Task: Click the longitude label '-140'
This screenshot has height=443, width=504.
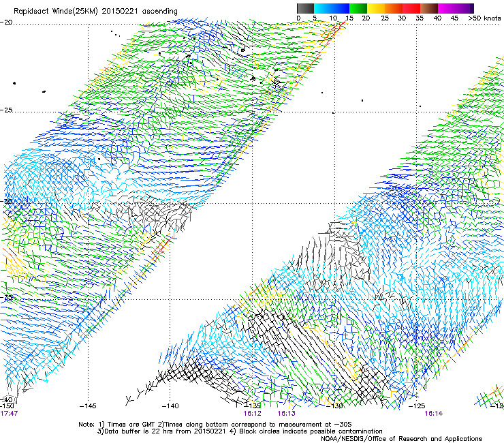Action: pyautogui.click(x=170, y=406)
